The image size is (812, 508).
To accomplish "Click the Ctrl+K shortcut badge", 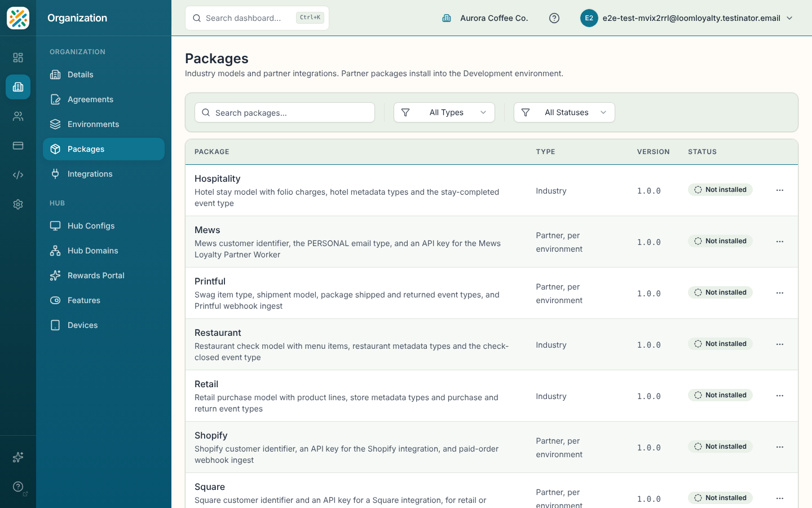I will pos(310,17).
